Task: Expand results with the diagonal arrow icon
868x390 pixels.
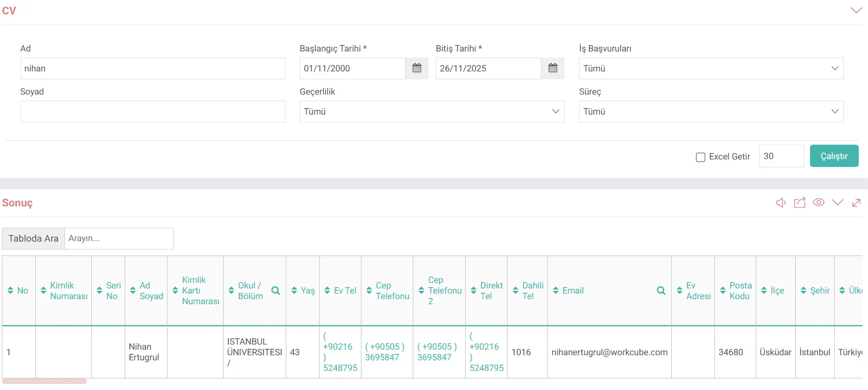Action: 856,203
